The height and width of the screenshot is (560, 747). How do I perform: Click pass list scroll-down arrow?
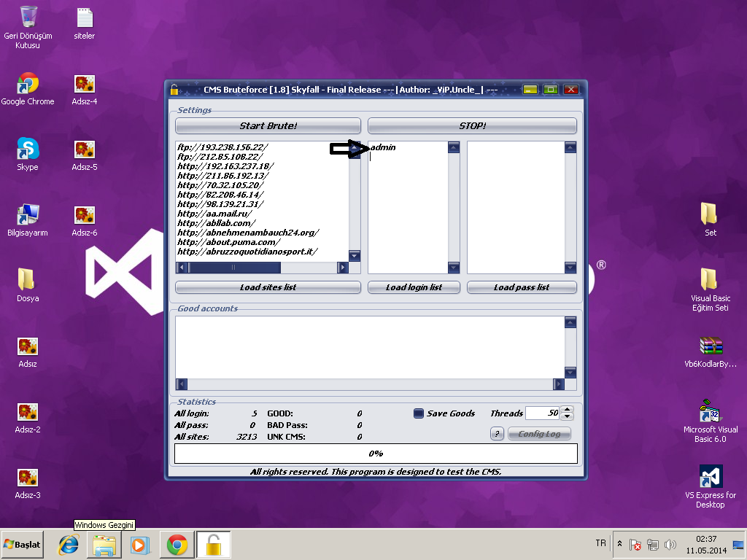point(570,268)
